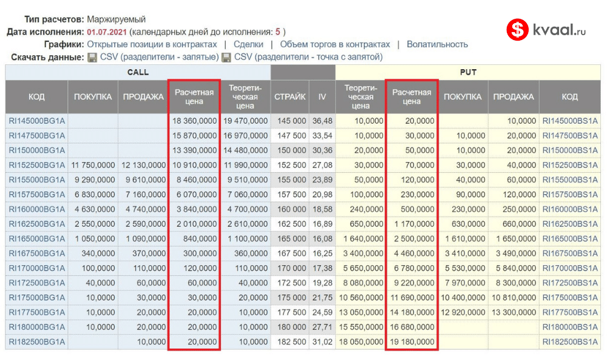Open put contract RI145000BS1A
The height and width of the screenshot is (364, 607).
[570, 121]
